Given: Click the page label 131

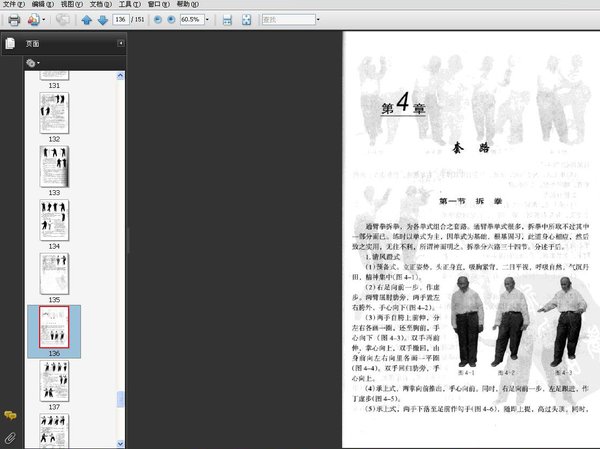Looking at the screenshot, I should 54,86.
